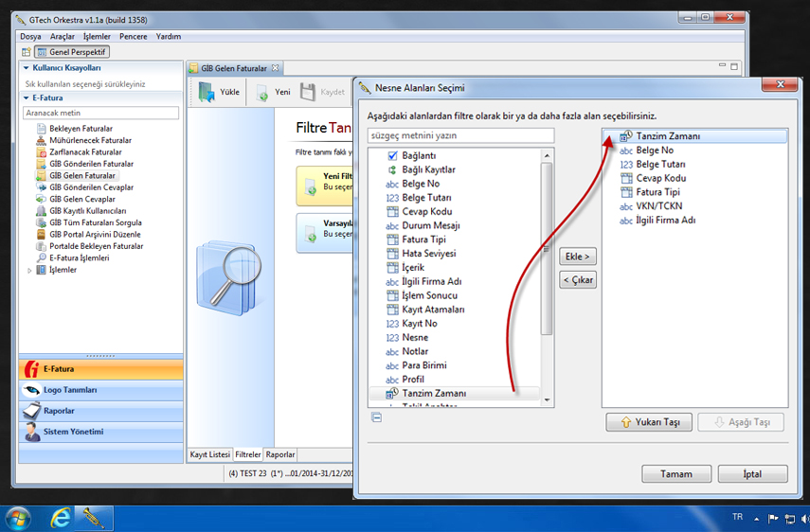Open GİB Gönderilen Faturalar item
Viewport: 810px width, 532px height.
coord(85,164)
